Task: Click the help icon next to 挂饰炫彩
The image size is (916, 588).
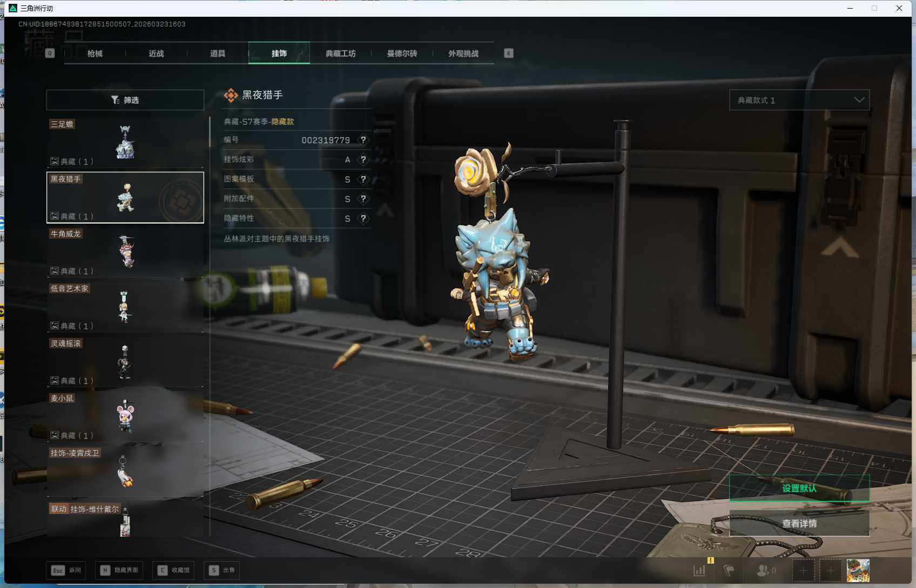Action: pyautogui.click(x=363, y=160)
